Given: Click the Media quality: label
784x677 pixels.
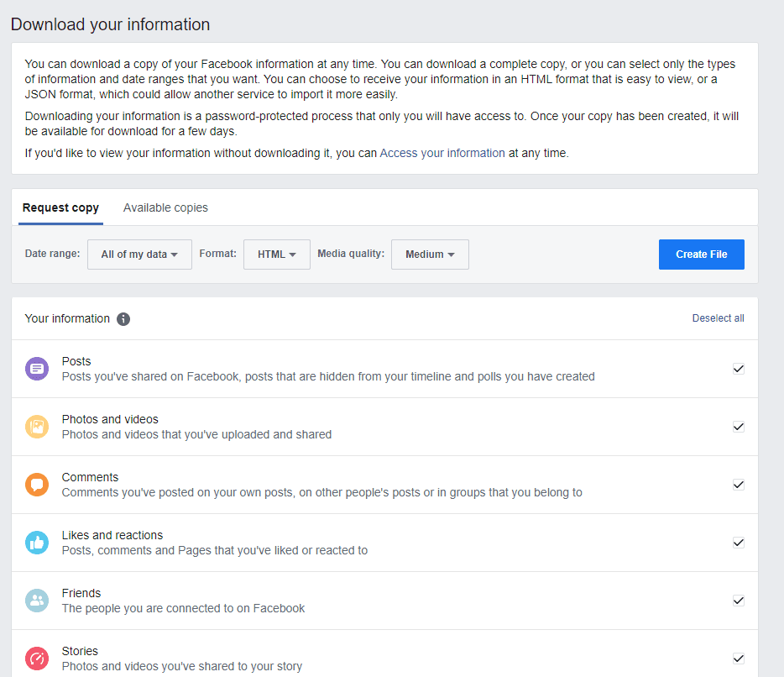Looking at the screenshot, I should coord(351,254).
